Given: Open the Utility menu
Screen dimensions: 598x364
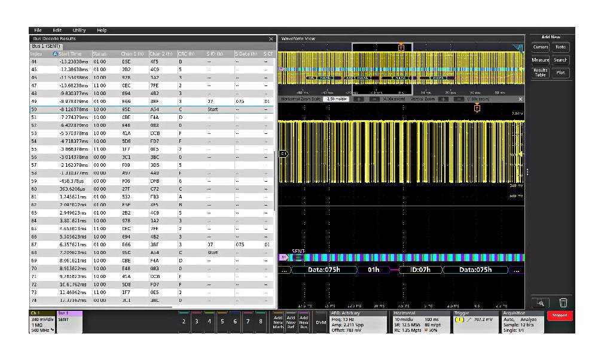Looking at the screenshot, I should coord(78,30).
